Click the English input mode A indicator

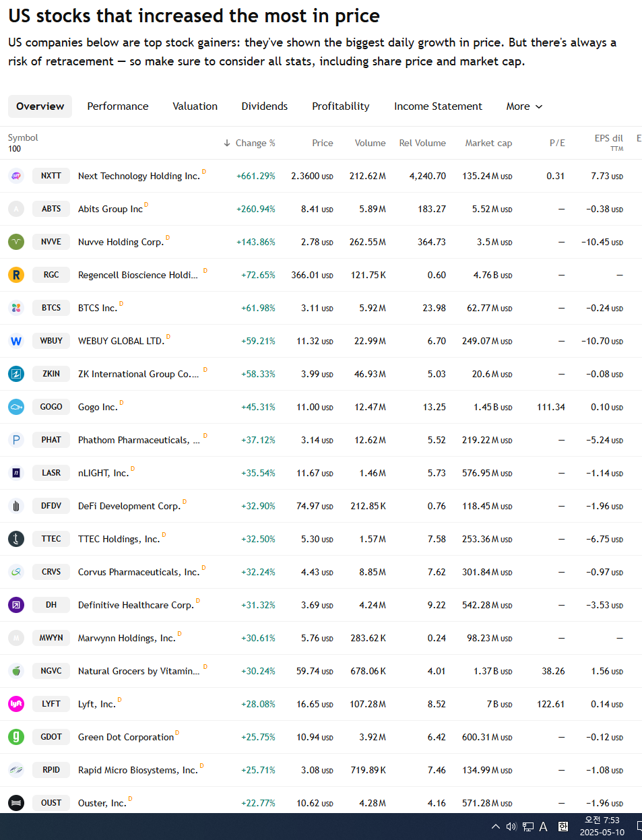point(544,827)
